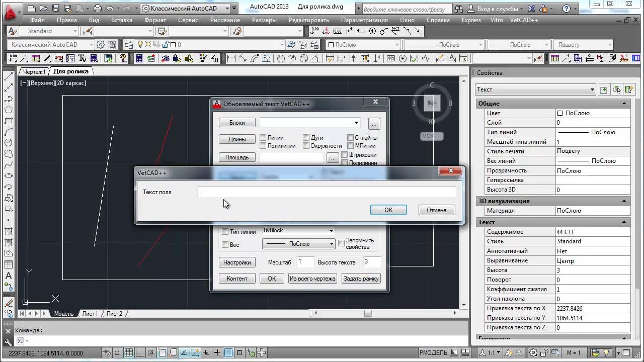Enable the Дуги checkbox
Viewport: 644px width, 362px height.
pos(306,137)
